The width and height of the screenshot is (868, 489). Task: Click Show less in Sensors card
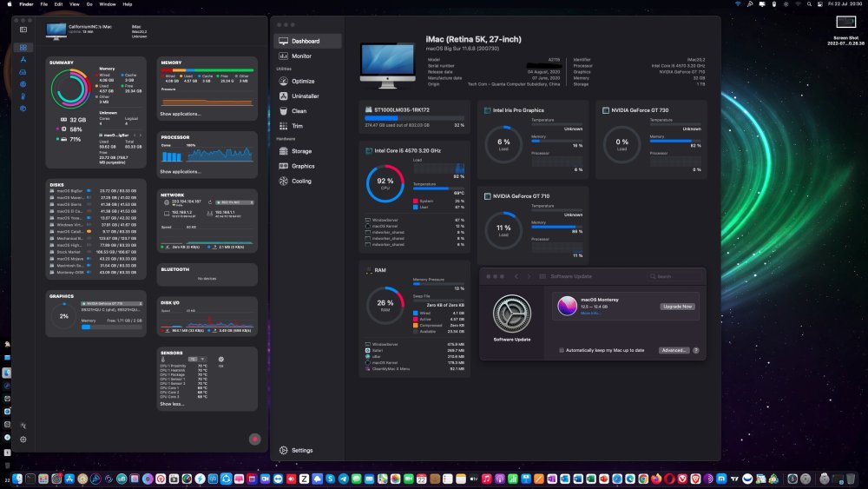tap(172, 404)
